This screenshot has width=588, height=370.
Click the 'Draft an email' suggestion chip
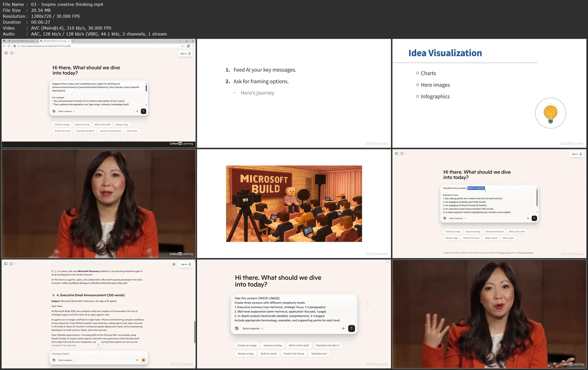coord(268,354)
